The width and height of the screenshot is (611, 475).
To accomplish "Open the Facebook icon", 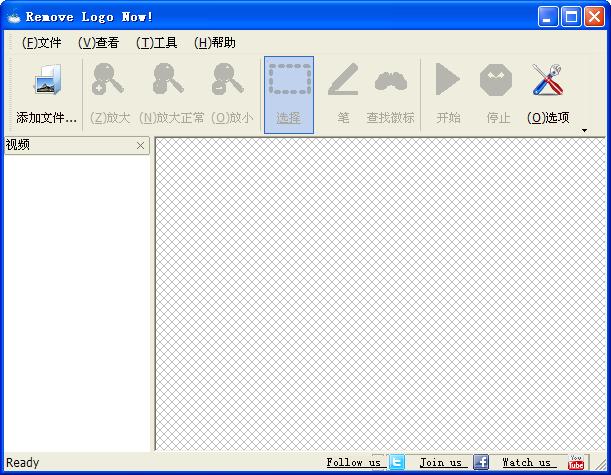I will [x=481, y=463].
